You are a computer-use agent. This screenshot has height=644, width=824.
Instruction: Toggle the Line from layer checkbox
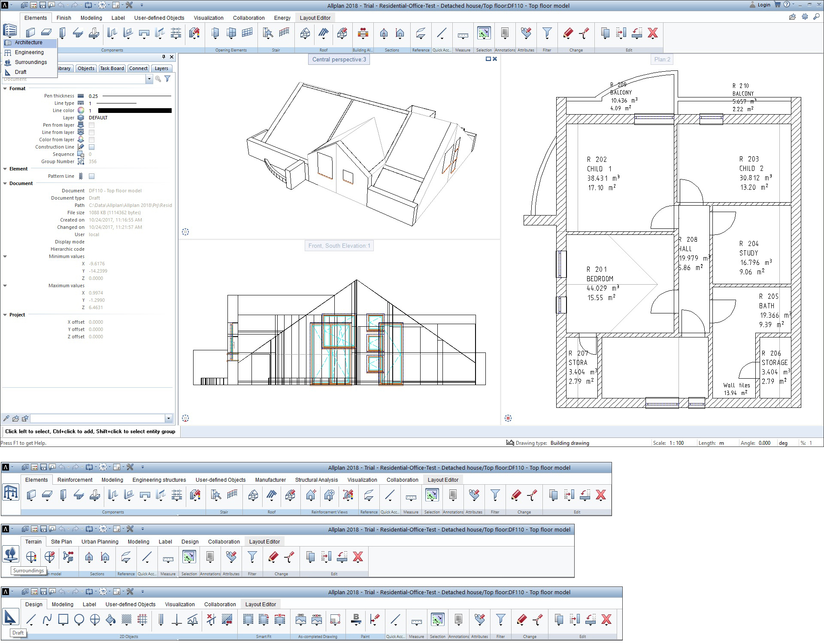pos(91,132)
